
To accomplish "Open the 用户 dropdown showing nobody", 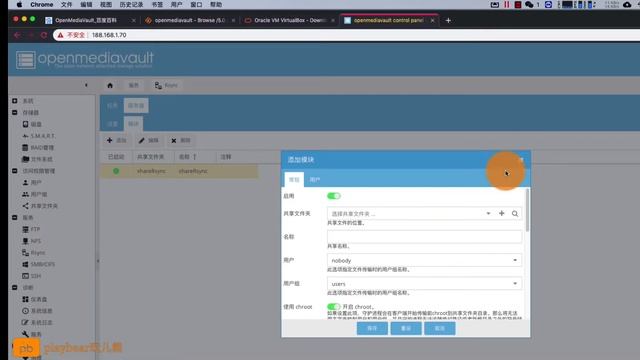I will pyautogui.click(x=515, y=260).
